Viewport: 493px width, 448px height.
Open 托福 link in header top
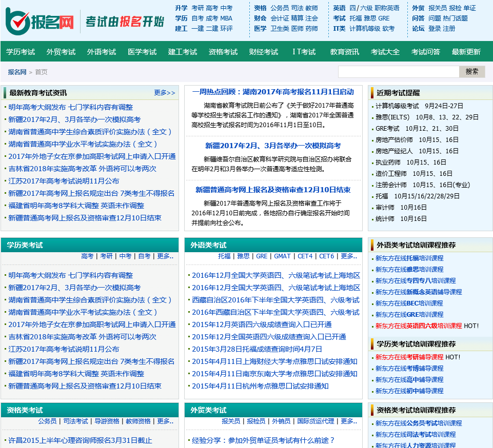pos(356,18)
